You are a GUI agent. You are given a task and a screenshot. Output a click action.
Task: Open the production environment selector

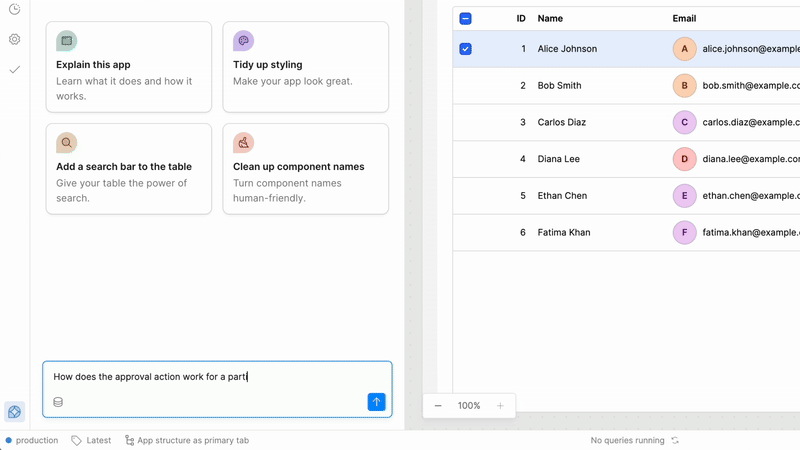click(31, 440)
